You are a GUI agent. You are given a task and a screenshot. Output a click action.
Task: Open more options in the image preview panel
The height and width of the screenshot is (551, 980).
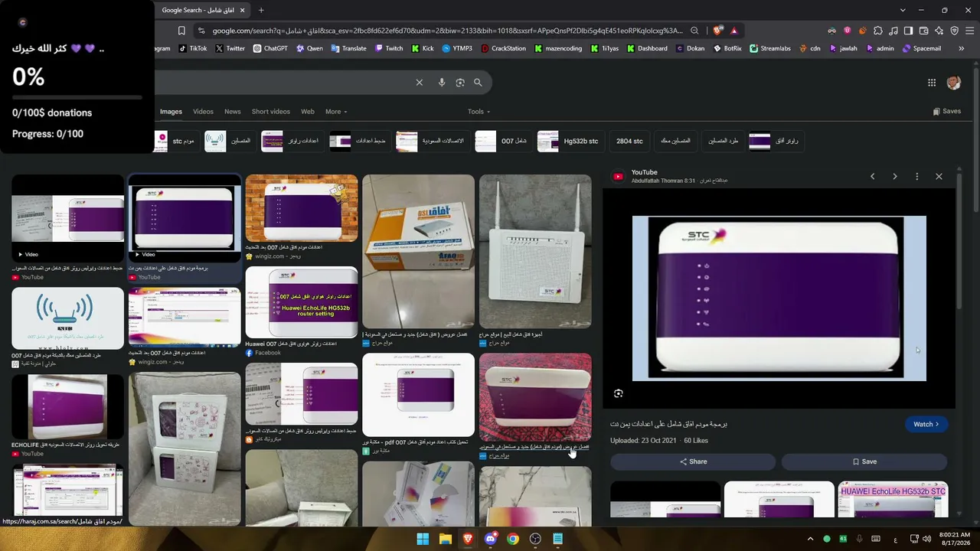(x=916, y=177)
